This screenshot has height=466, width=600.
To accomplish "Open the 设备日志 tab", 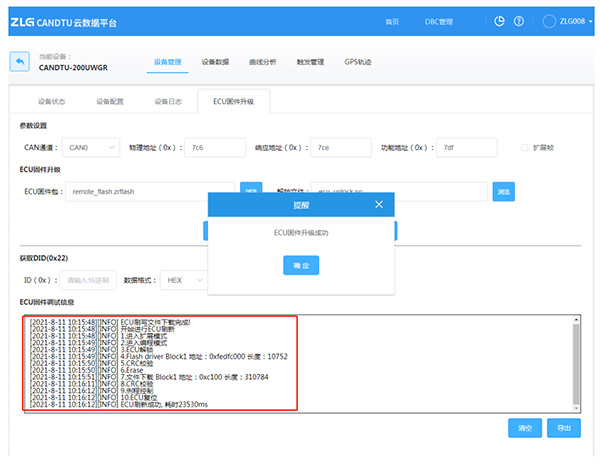I will [168, 102].
